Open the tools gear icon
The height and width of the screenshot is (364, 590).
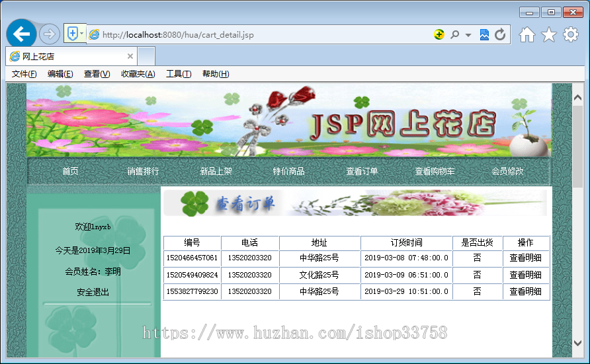pos(571,34)
